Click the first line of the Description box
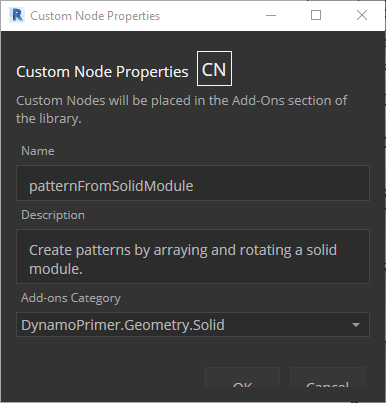386x403 pixels. (183, 250)
